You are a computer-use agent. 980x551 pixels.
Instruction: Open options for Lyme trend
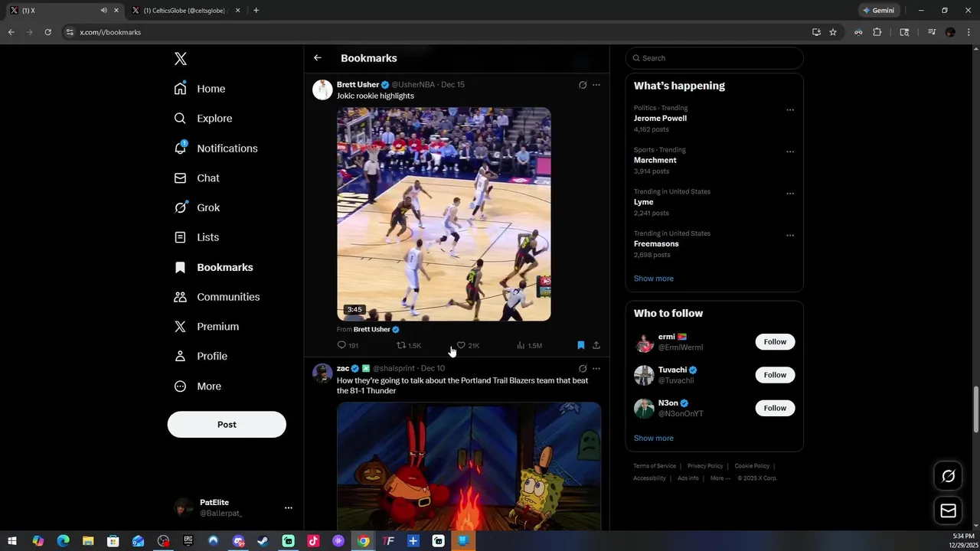click(x=790, y=194)
